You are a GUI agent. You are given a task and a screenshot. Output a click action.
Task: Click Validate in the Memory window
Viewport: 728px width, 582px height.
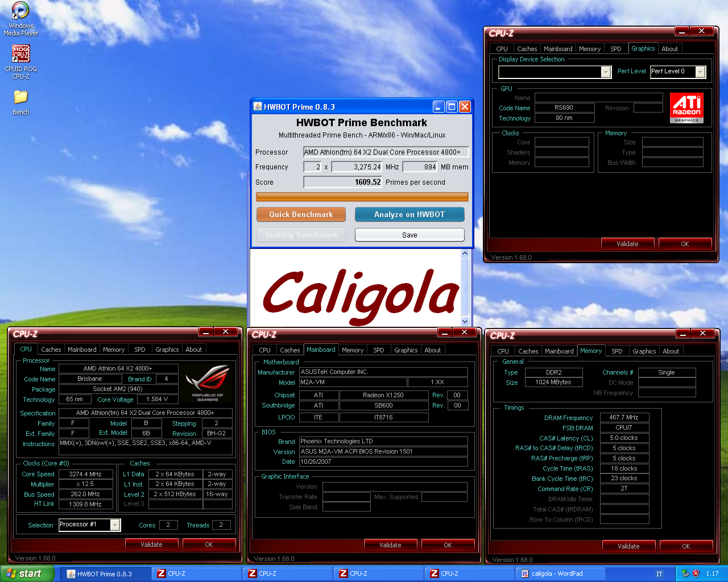click(628, 546)
